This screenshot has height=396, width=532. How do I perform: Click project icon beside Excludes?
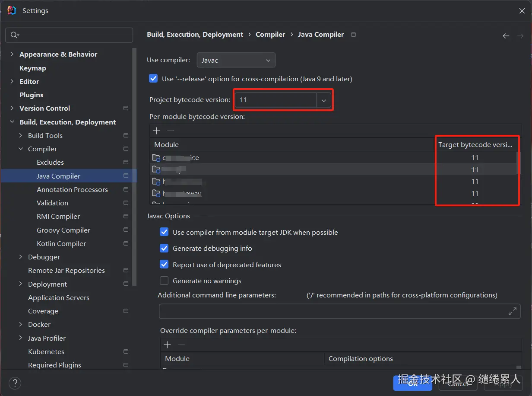tap(126, 162)
